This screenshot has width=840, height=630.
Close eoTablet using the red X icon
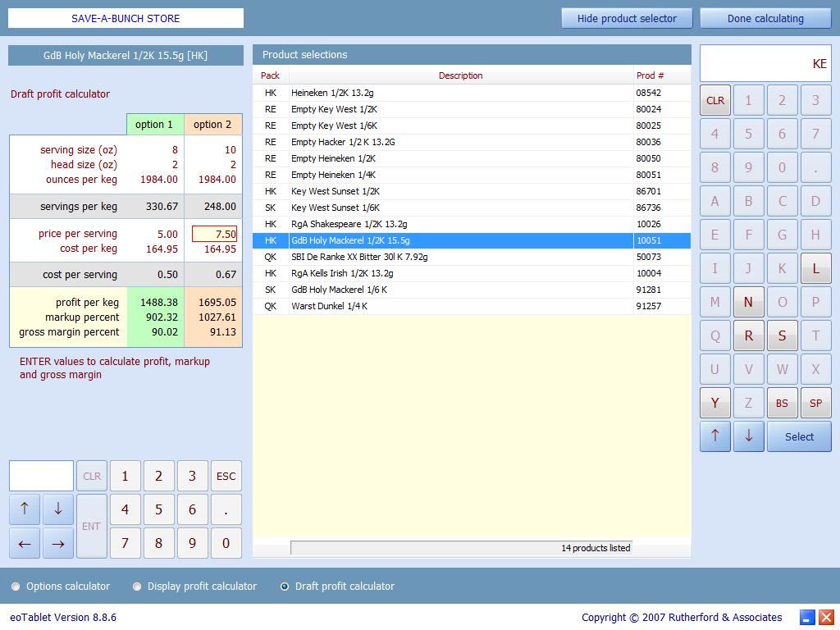coord(827,618)
